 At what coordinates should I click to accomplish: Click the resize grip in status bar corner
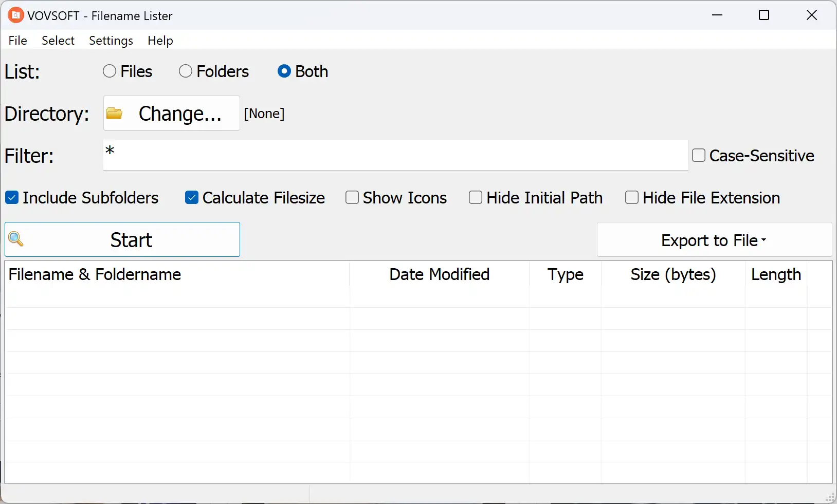tap(830, 497)
